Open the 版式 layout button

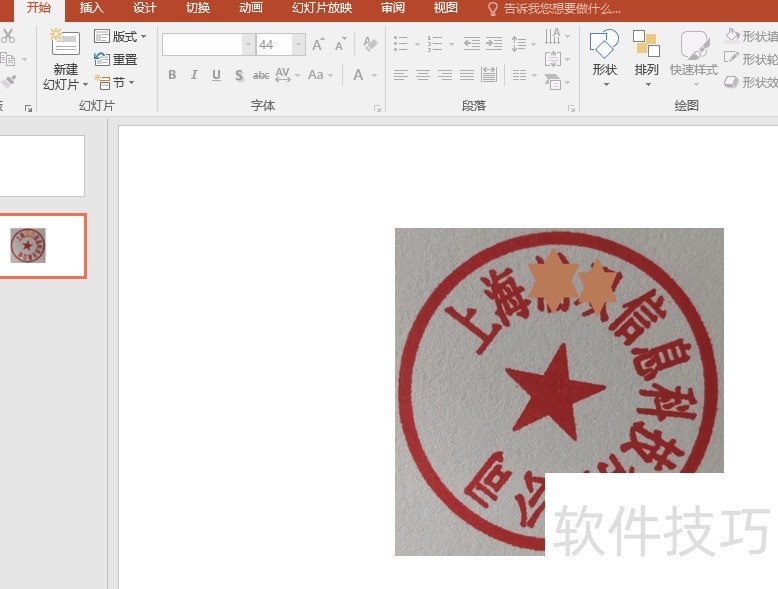[x=120, y=36]
